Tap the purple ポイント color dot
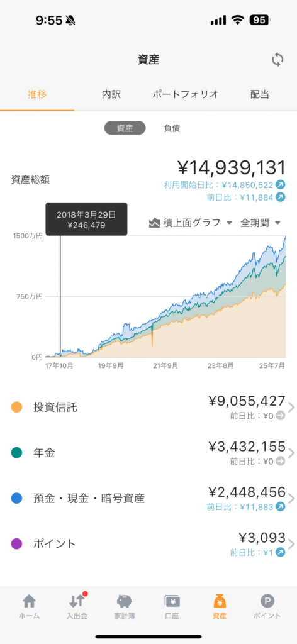The width and height of the screenshot is (297, 644). tap(16, 544)
